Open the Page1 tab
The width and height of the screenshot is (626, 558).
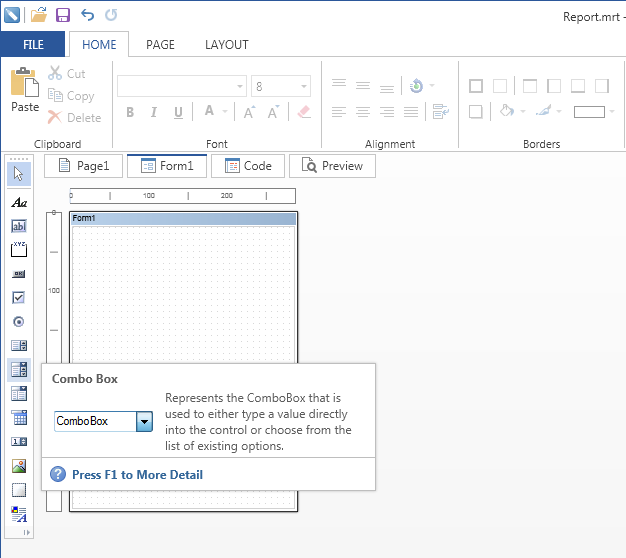83,166
